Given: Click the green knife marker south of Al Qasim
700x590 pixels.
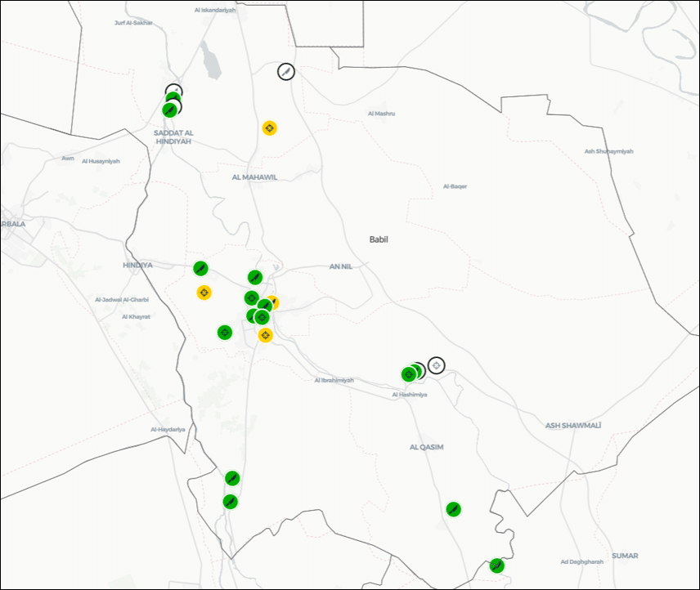Looking at the screenshot, I should [452, 509].
